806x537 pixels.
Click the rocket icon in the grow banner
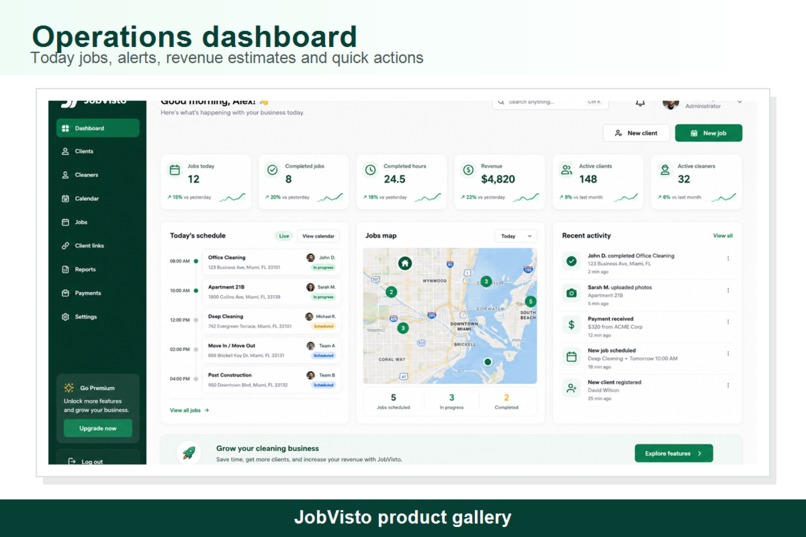click(189, 453)
